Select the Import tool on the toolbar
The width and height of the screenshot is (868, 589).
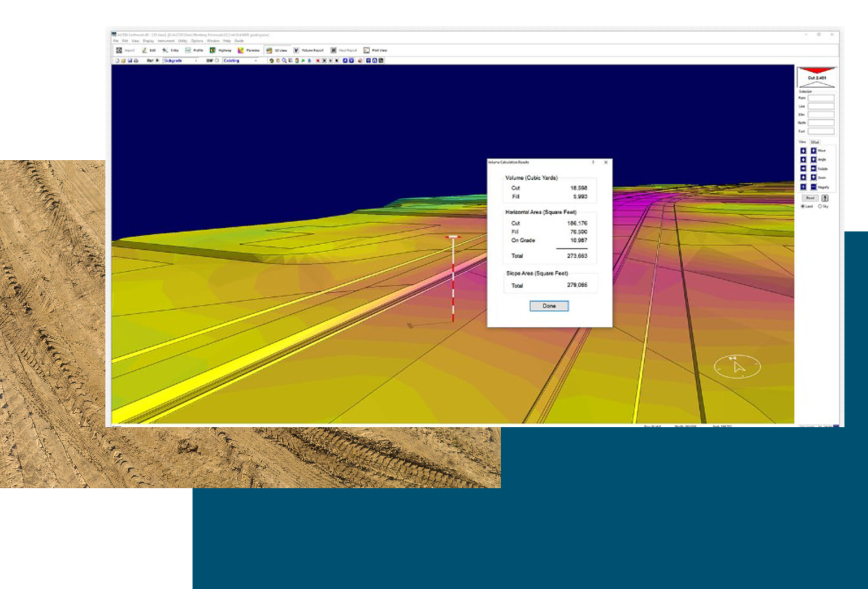click(x=120, y=50)
